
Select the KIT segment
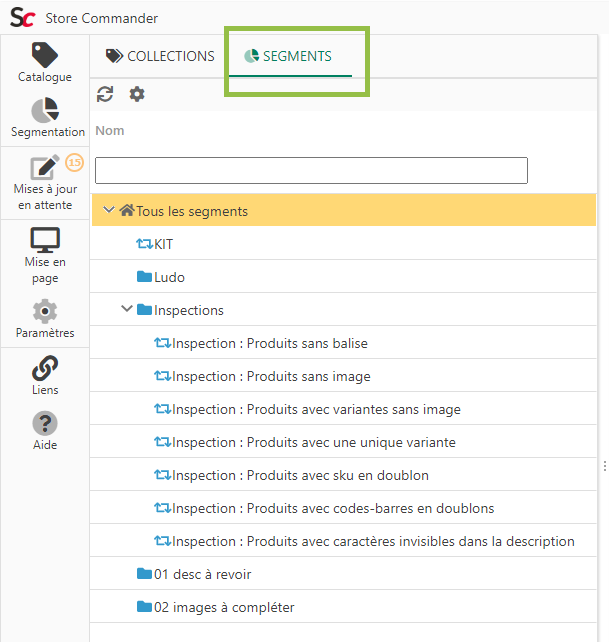pos(164,244)
